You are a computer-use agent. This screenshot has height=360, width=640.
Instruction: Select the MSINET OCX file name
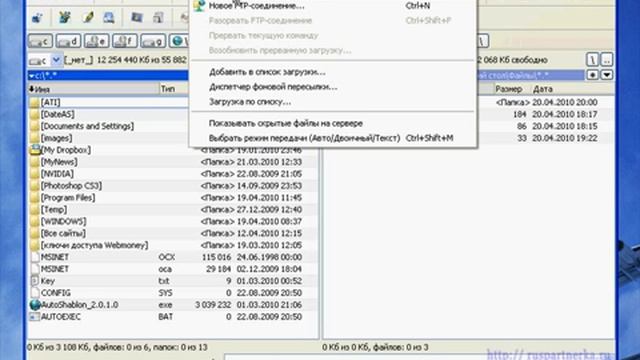point(55,257)
